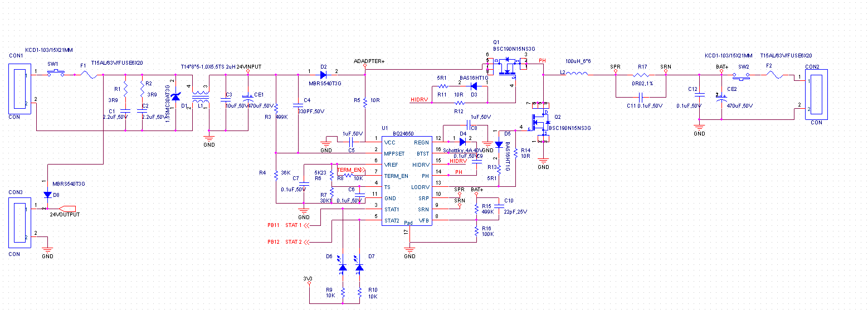Screen dimensions: 868x314
Task: Select capacitor C10 symbol
Action: (499, 206)
